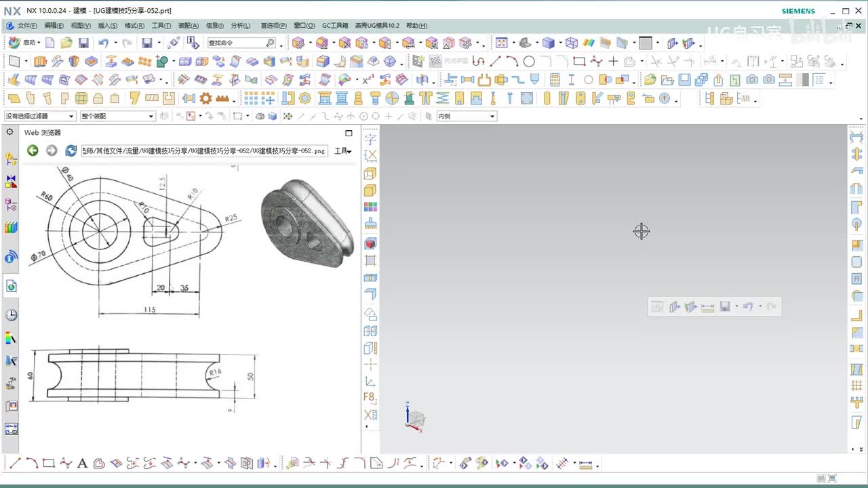Click the Fit view icon
This screenshot has width=868, height=488.
501,43
